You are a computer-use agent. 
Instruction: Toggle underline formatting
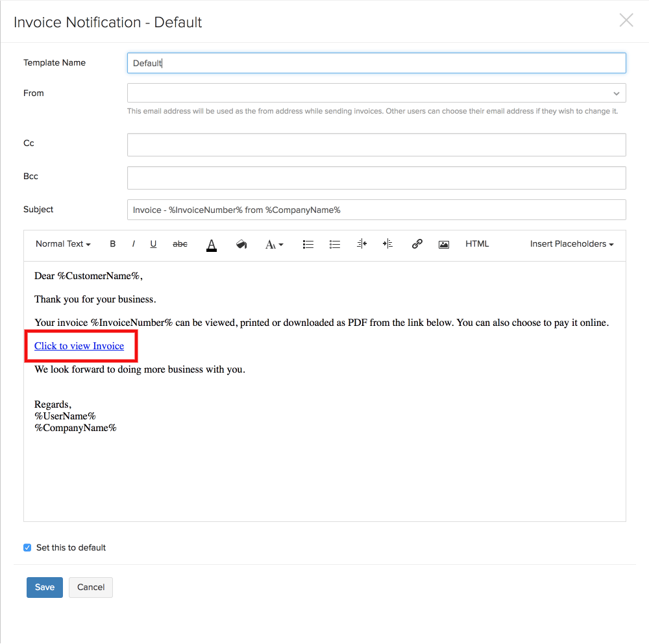pos(153,243)
